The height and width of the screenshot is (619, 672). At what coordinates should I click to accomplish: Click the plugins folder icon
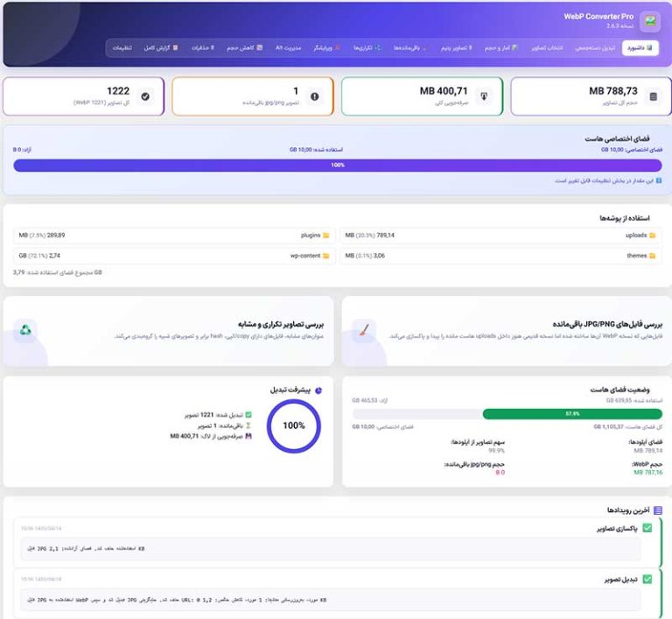(325, 236)
